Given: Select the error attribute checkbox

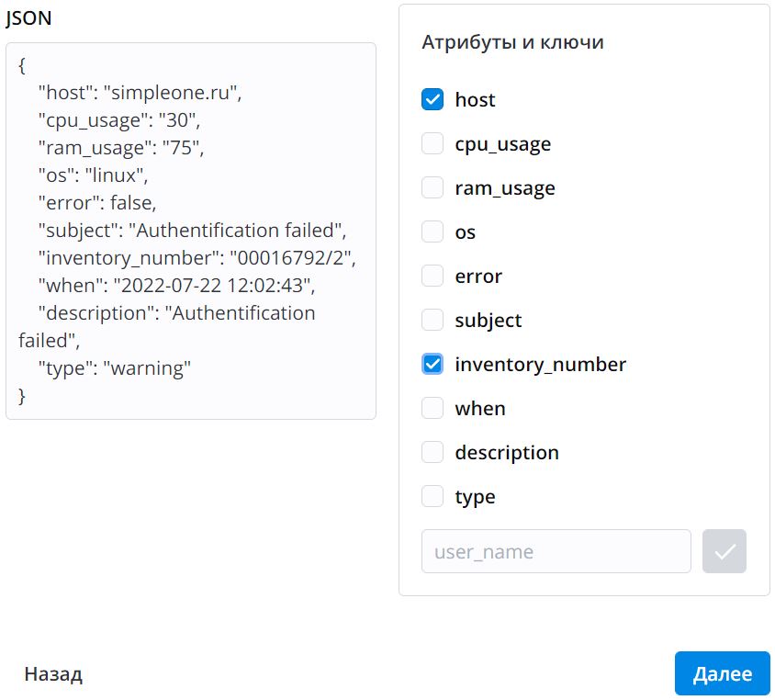Looking at the screenshot, I should 432,276.
